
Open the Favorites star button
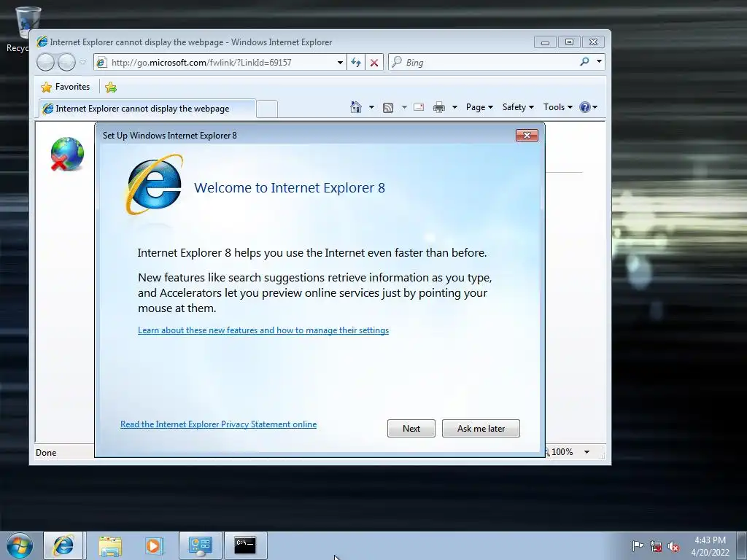pyautogui.click(x=66, y=87)
